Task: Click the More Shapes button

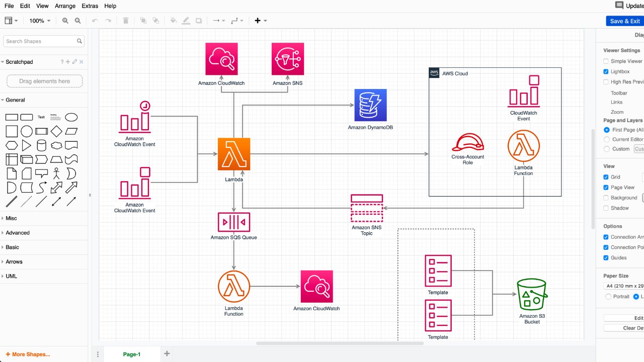Action: coord(28,354)
